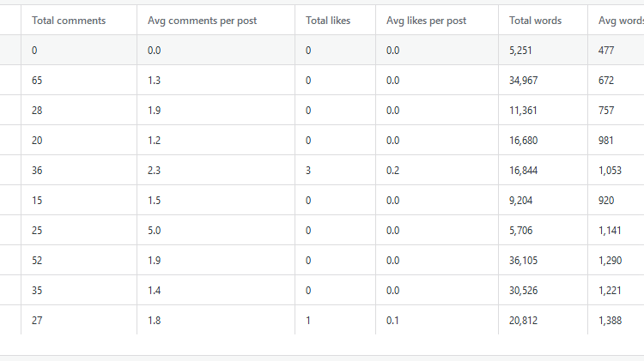Screen dimensions: 644x361
Task: Click the cell showing 52 total comments
Action: [38, 261]
